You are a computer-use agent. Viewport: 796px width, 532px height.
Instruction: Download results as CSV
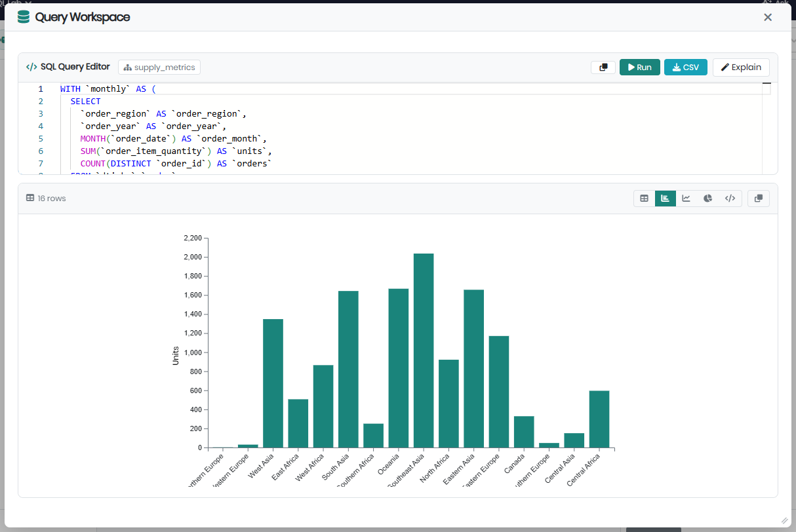[685, 67]
